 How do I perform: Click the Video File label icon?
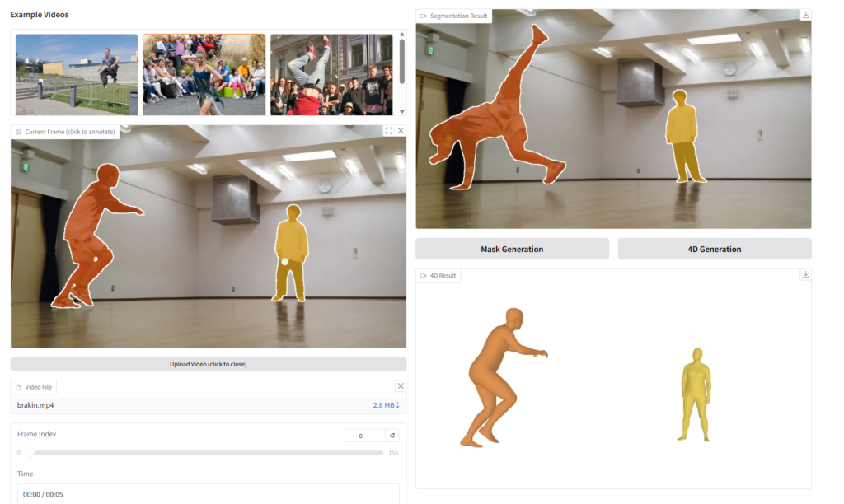[x=18, y=387]
